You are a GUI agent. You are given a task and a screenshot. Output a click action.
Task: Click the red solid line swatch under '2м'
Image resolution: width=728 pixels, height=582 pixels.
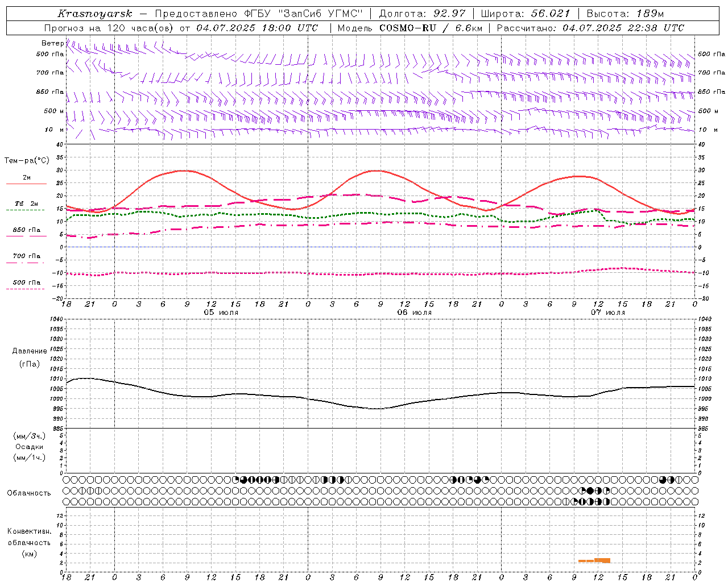[26, 184]
